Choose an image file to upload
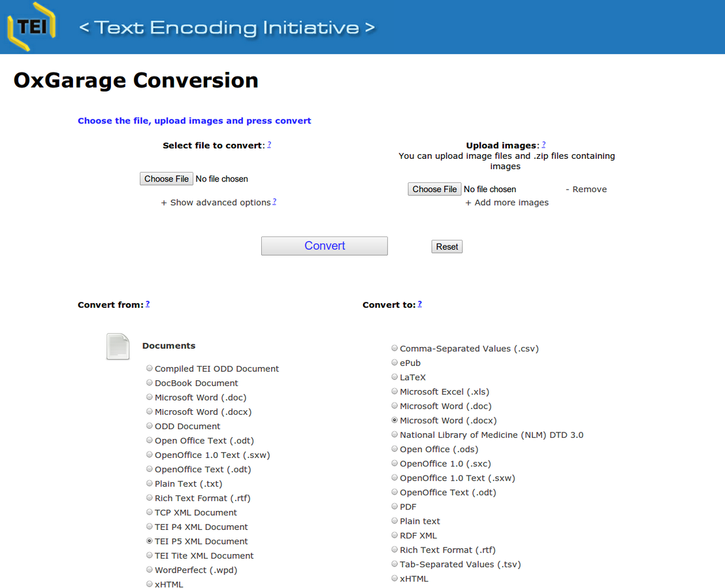 434,189
